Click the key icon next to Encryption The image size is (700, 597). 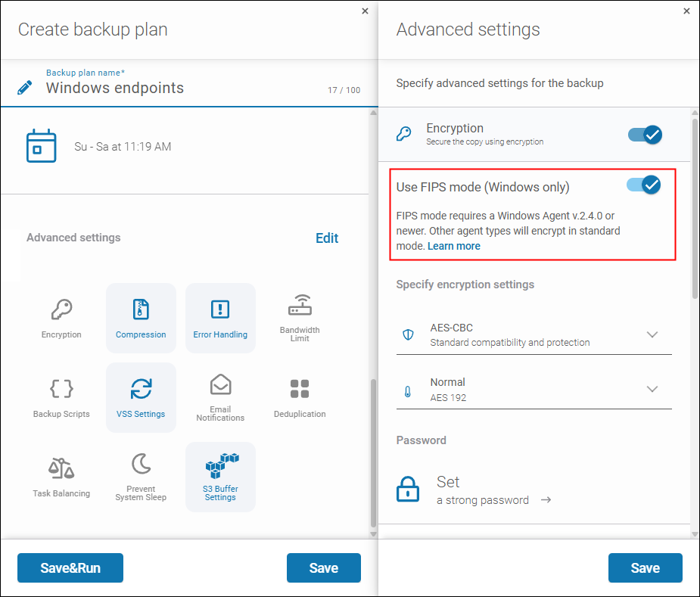point(404,133)
